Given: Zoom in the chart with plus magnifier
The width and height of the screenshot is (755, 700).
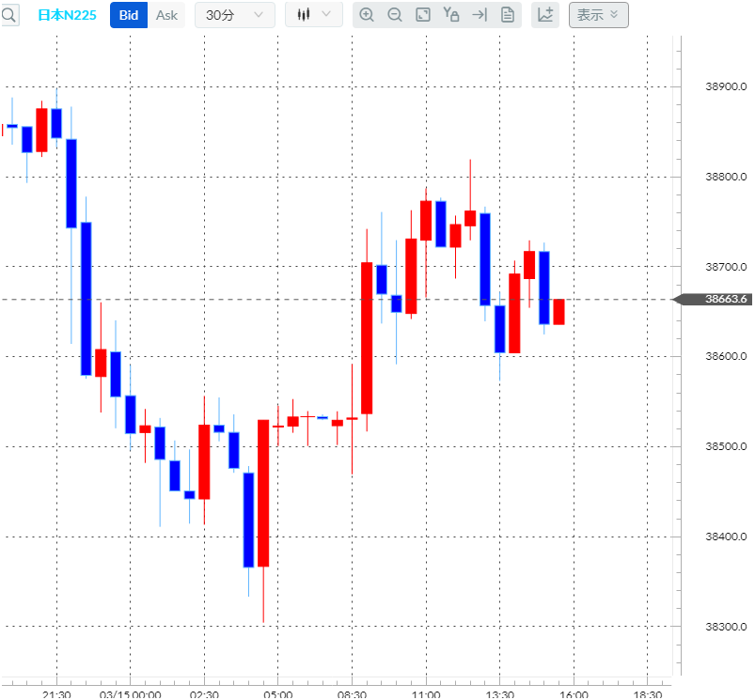Looking at the screenshot, I should (x=367, y=15).
